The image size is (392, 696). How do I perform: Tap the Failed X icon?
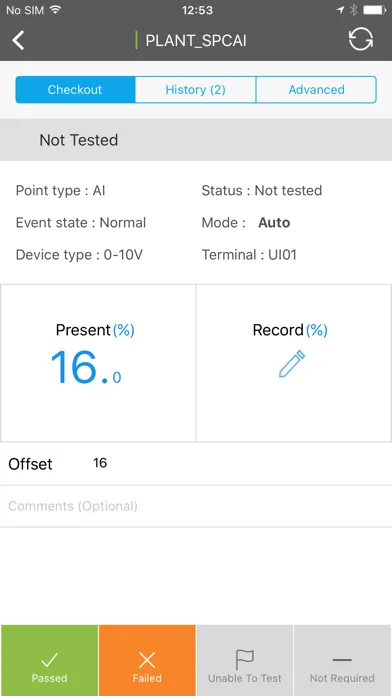point(147,660)
